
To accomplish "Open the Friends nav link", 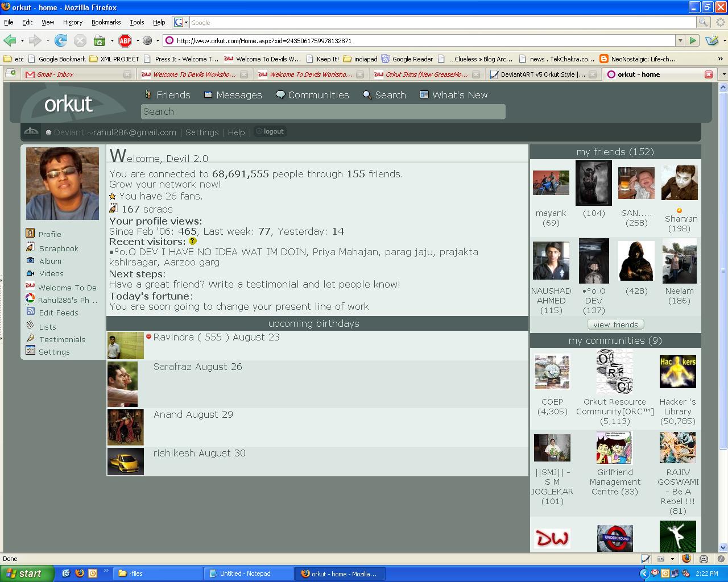I will coord(167,95).
